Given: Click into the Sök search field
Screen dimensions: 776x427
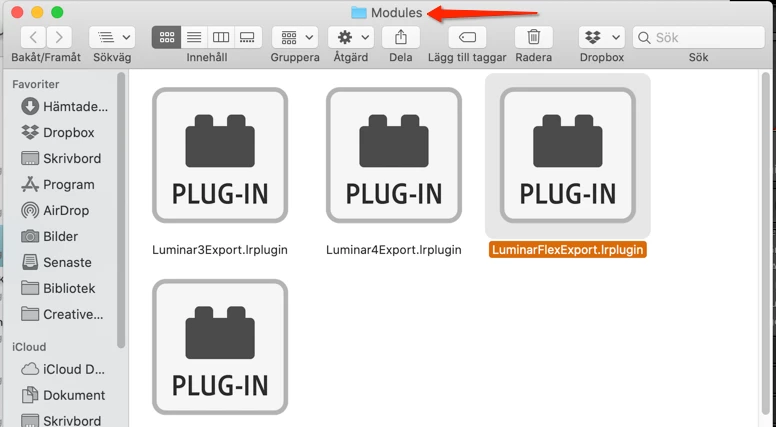Looking at the screenshot, I should (x=698, y=37).
